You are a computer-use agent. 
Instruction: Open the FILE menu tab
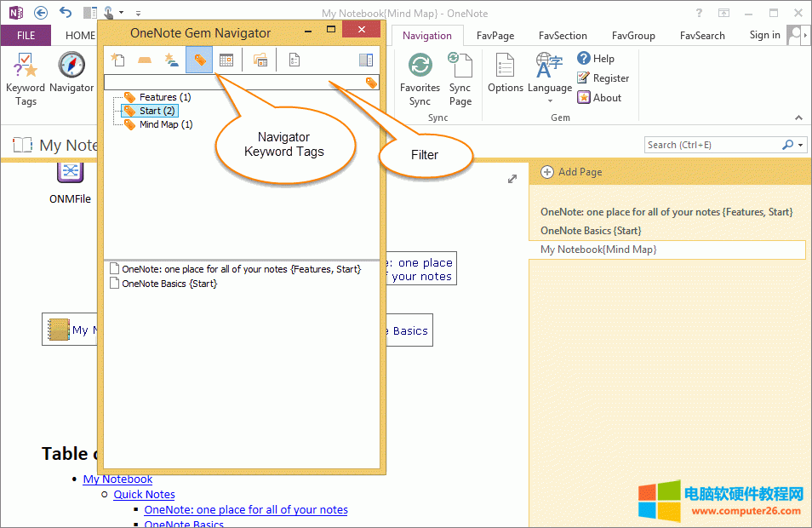[x=26, y=36]
